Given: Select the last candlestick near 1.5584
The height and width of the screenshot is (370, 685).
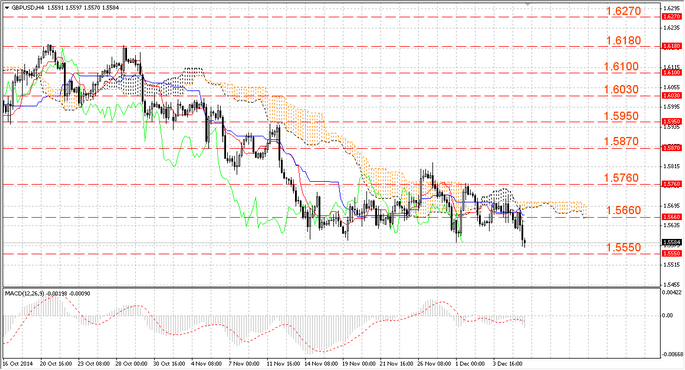Looking at the screenshot, I should coord(524,242).
